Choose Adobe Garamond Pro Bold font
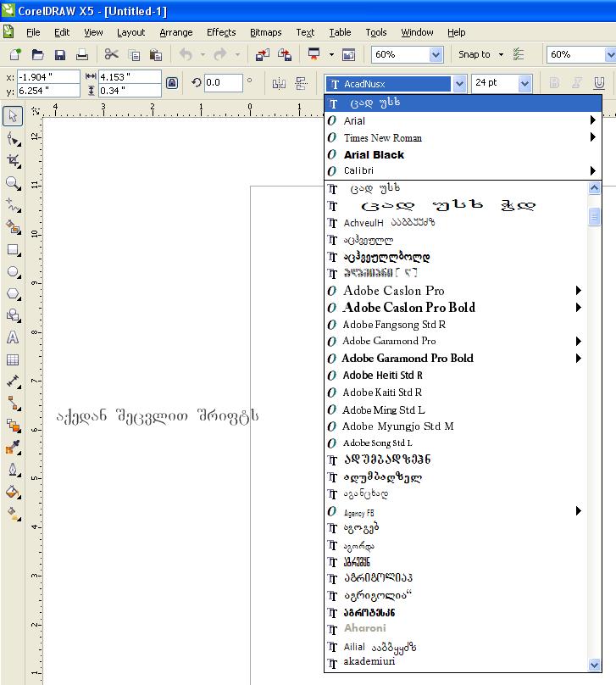The image size is (616, 685). (456, 359)
